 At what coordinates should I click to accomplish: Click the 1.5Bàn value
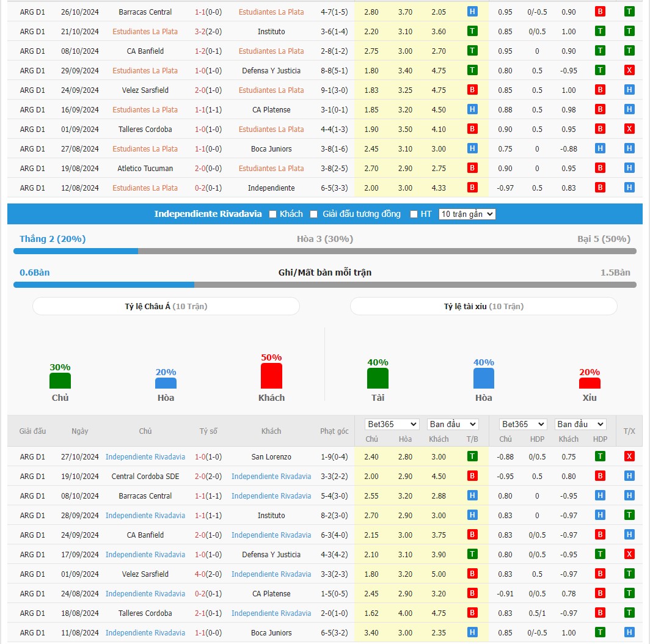615,273
